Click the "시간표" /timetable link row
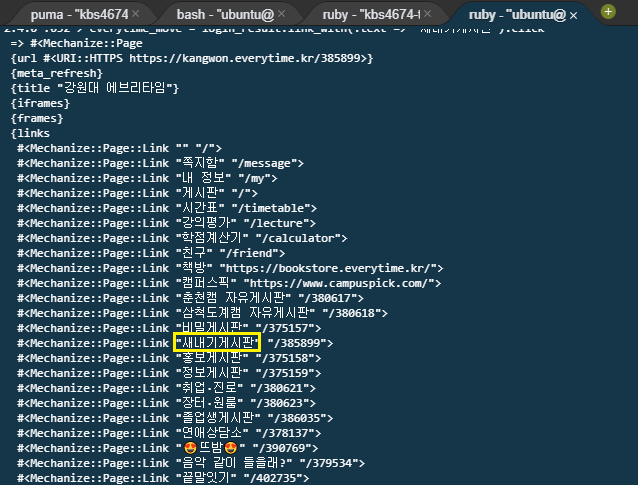The height and width of the screenshot is (485, 638). click(167, 208)
